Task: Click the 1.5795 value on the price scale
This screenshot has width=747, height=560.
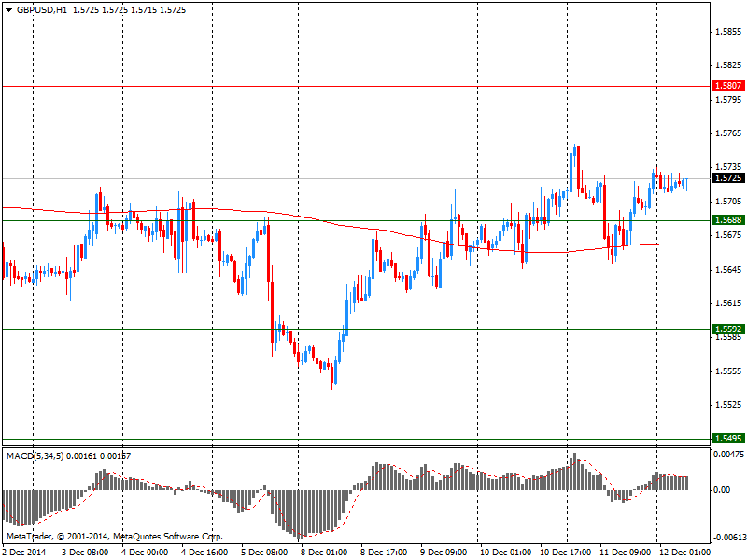Action: point(728,100)
